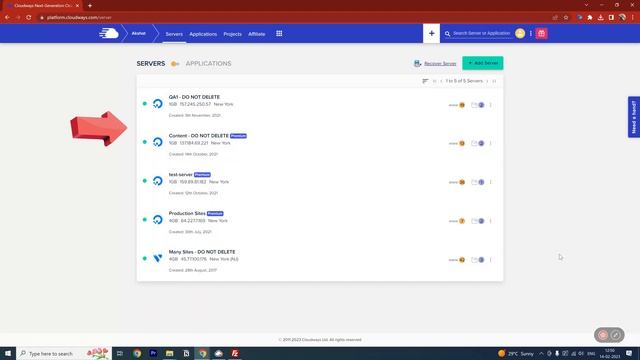Click DigitalOcean icon of QA1 server

pos(158,104)
